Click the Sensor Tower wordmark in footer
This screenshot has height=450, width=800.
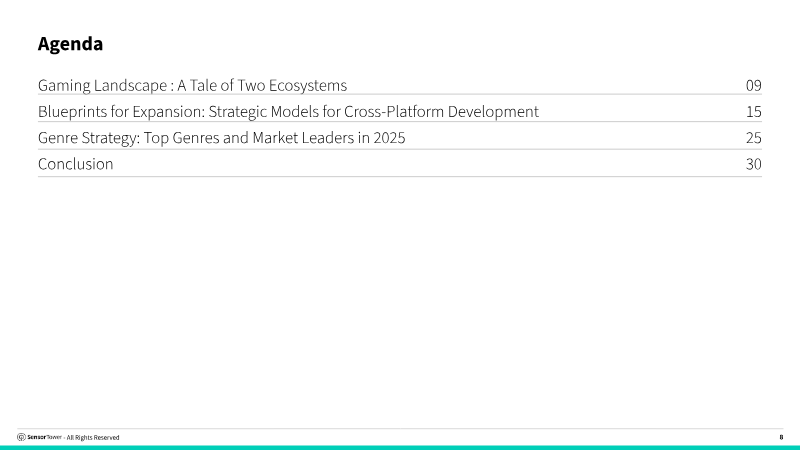click(x=44, y=437)
